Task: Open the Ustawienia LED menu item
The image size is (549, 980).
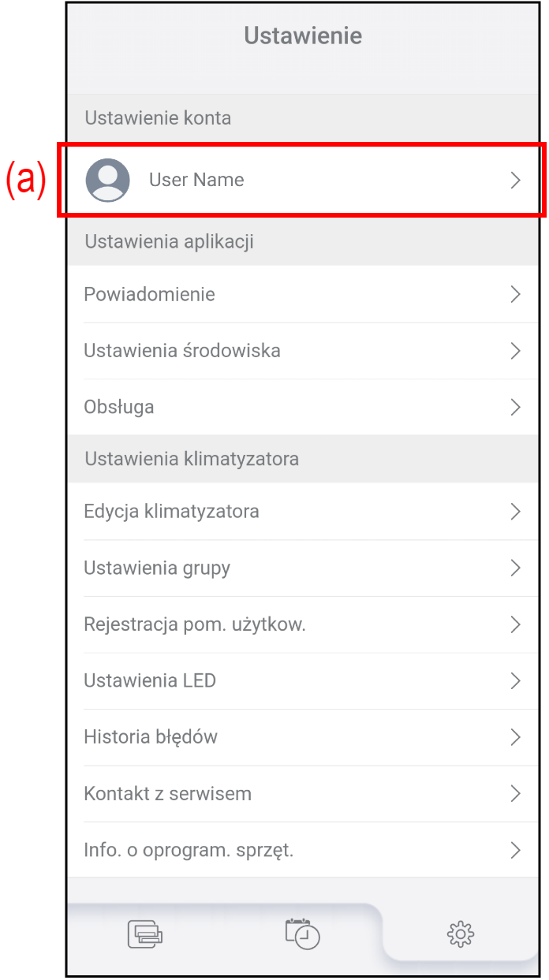Action: 150,680
